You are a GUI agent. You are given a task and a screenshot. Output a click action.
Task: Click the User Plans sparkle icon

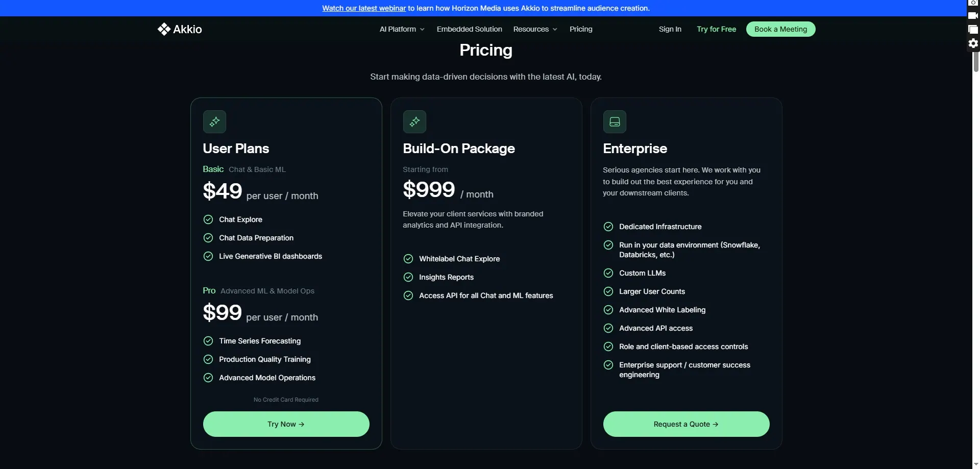click(214, 121)
